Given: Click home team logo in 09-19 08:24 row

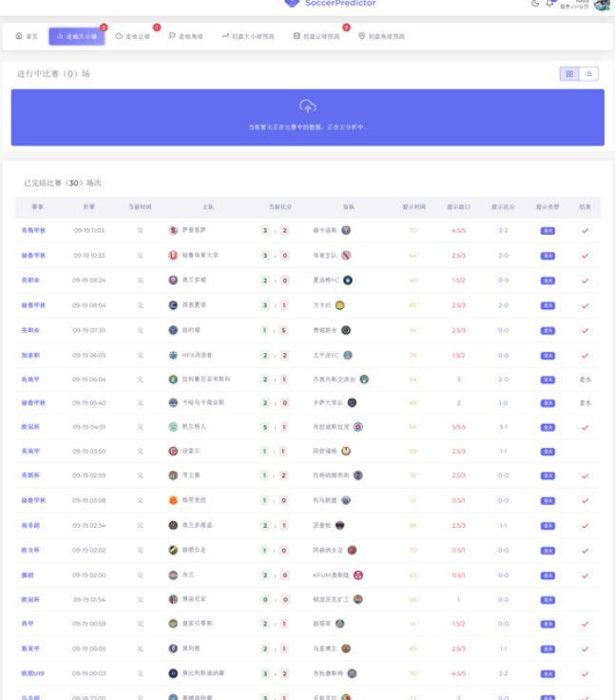Looking at the screenshot, I should [173, 281].
